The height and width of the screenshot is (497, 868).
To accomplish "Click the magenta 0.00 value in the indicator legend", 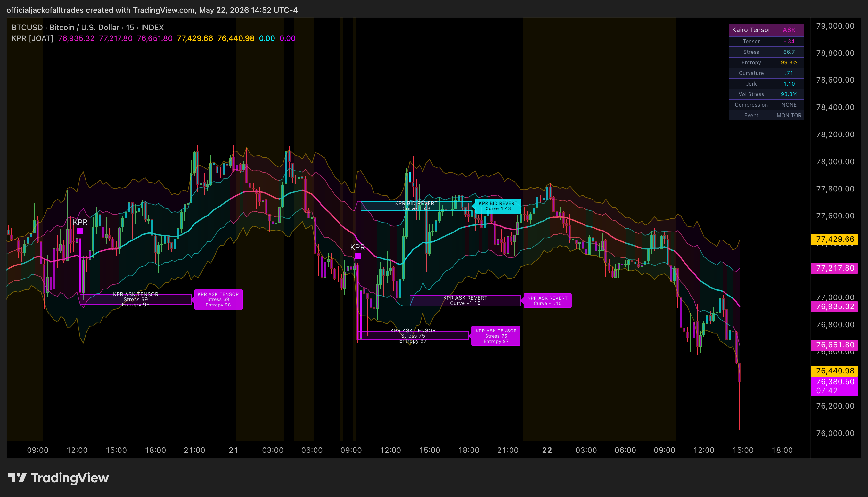I will click(287, 38).
